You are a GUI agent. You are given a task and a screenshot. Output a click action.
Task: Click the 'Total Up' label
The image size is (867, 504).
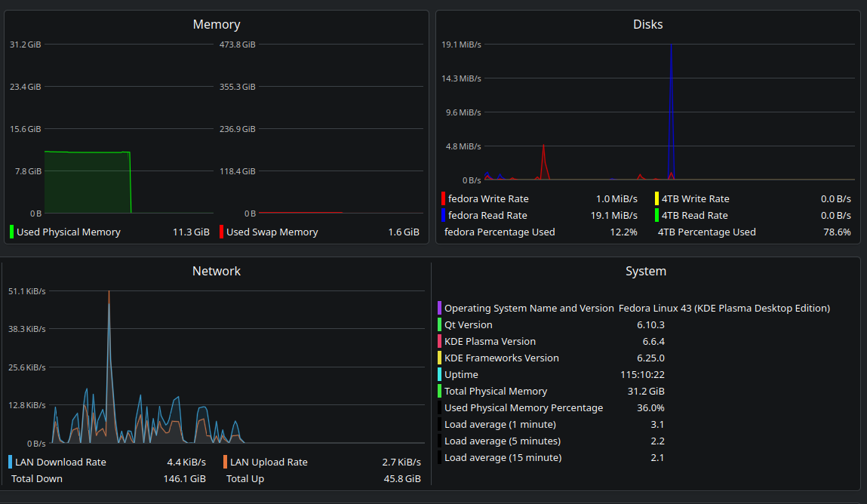(x=245, y=478)
